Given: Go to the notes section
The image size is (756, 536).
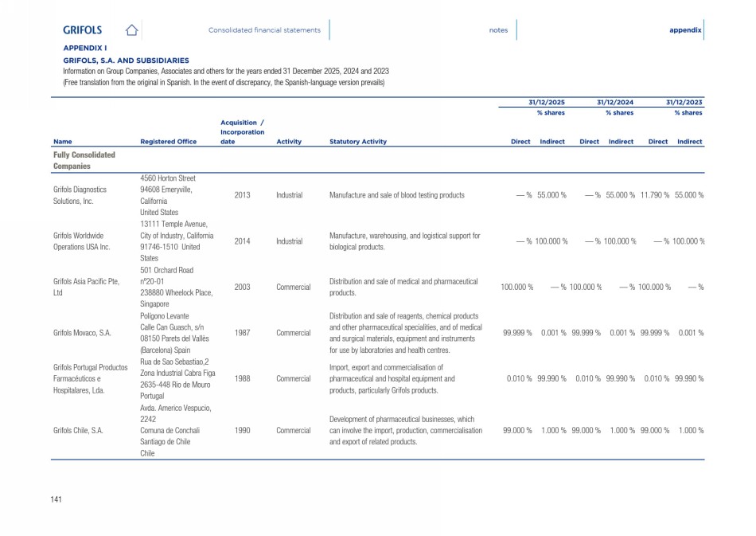Looking at the screenshot, I should click(x=498, y=30).
